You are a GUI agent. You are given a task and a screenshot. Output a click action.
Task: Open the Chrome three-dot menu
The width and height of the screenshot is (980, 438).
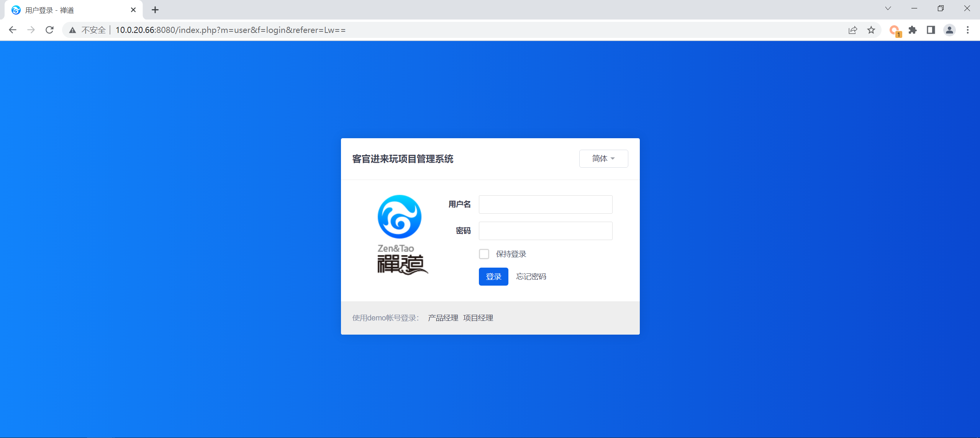click(x=968, y=30)
